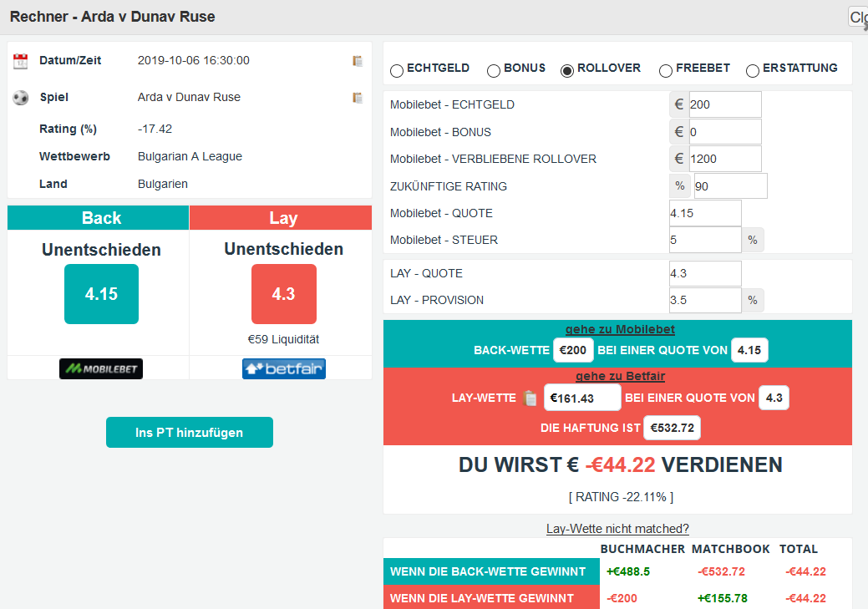The height and width of the screenshot is (609, 868).
Task: Click the clipboard icon beside LAY-WETTE
Action: coord(529,398)
